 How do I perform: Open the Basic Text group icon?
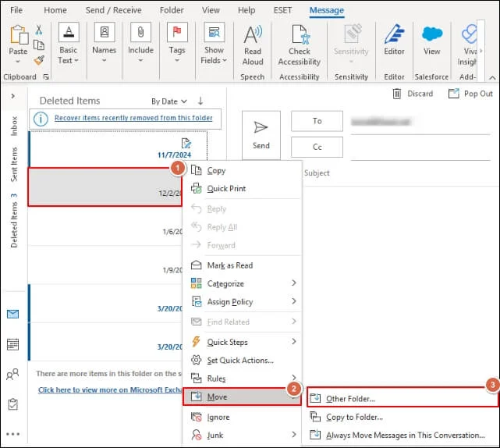click(69, 32)
